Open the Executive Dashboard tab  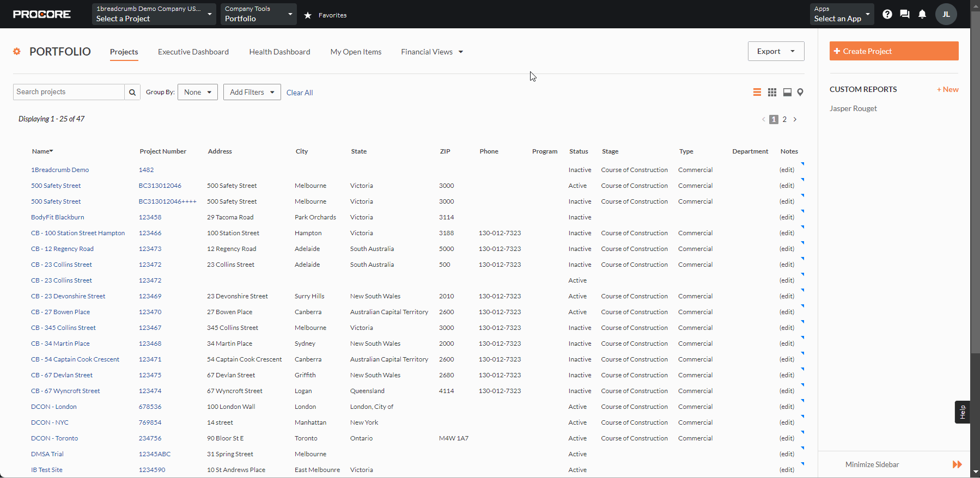pyautogui.click(x=193, y=52)
